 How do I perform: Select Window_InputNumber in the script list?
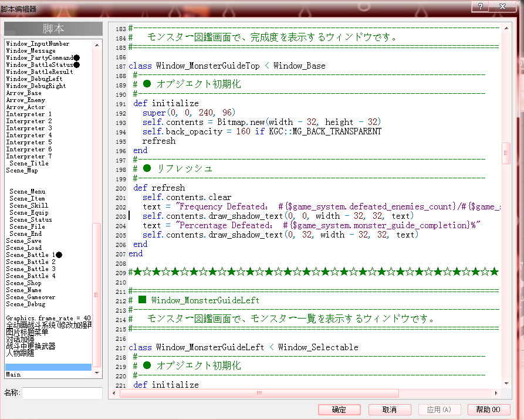pos(38,44)
